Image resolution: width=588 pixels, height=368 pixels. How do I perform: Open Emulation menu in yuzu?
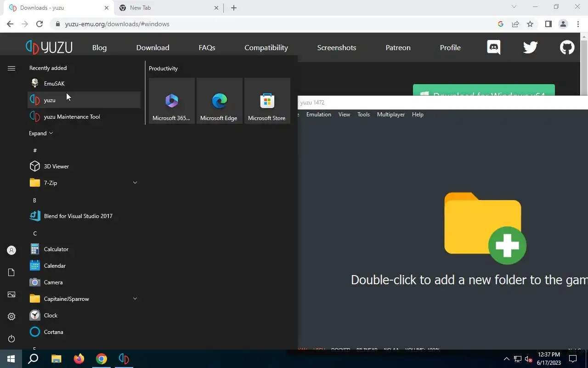pos(319,115)
